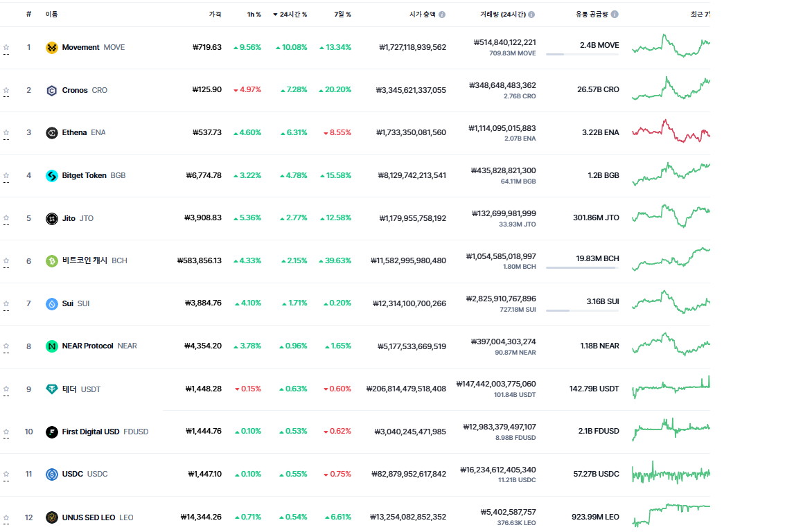Toggle the USDC watchlist star

point(6,475)
